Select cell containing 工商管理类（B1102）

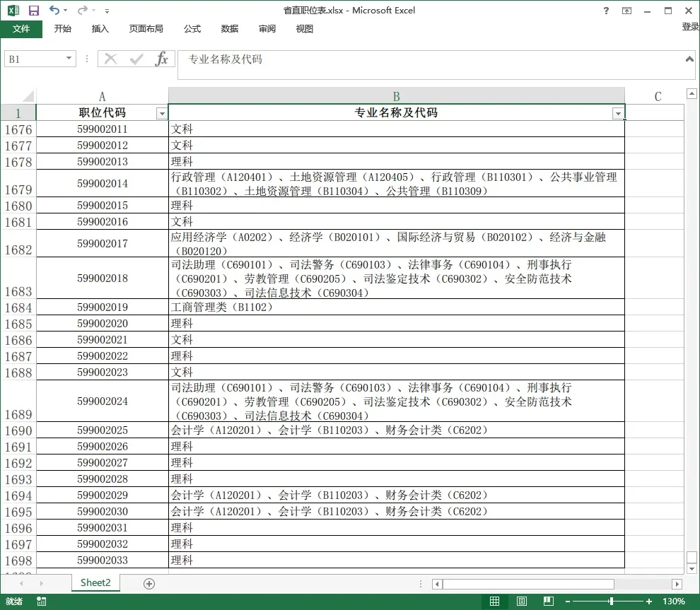[x=396, y=307]
